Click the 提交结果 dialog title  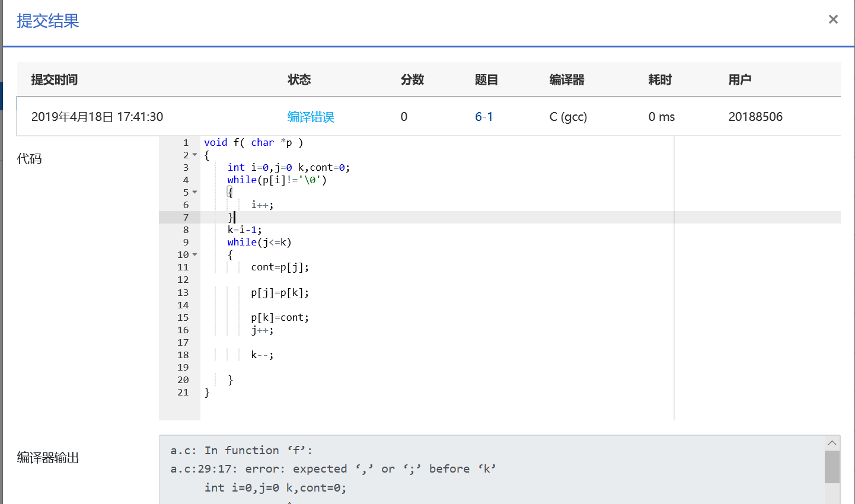click(x=48, y=21)
